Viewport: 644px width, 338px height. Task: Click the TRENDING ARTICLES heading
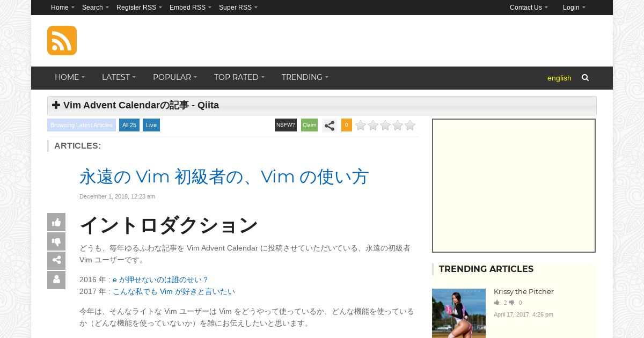[x=486, y=269]
